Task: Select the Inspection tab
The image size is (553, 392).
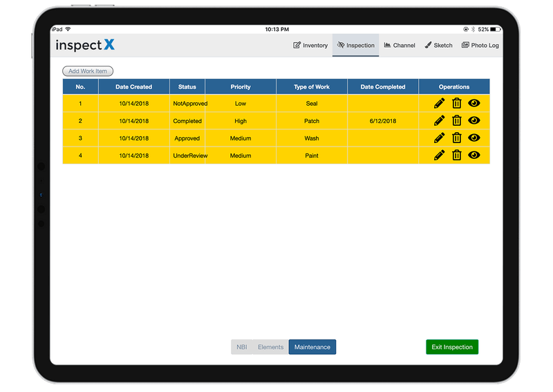Action: pos(355,45)
